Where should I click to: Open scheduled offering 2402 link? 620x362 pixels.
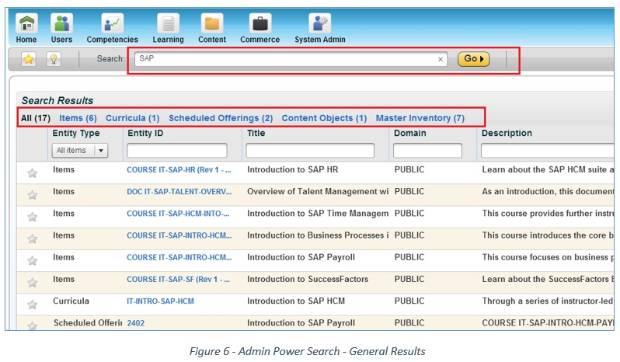[136, 323]
